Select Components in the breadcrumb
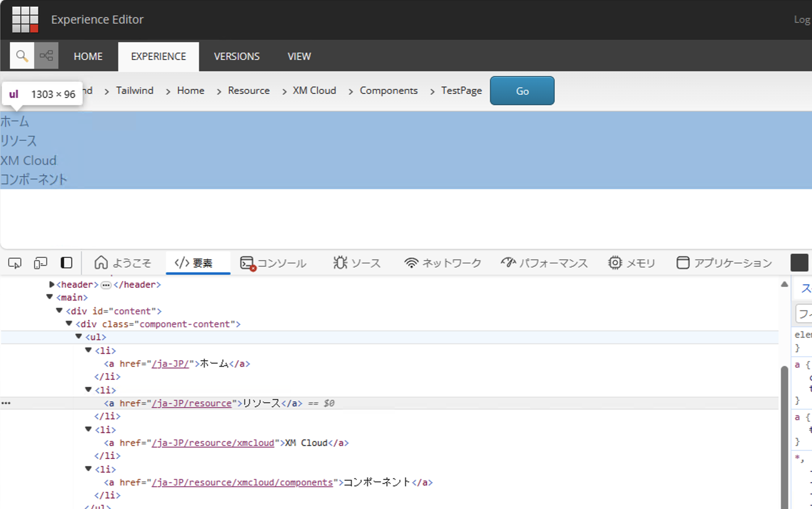 click(389, 90)
